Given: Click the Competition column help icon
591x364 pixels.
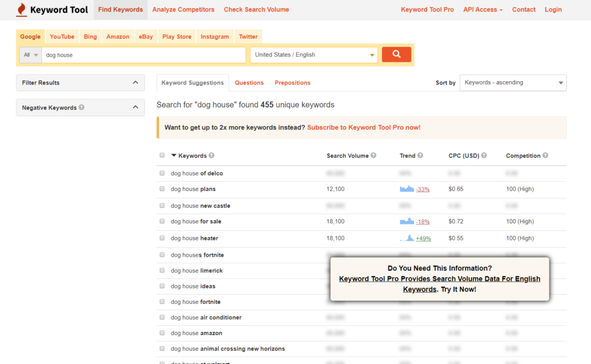Looking at the screenshot, I should coord(545,155).
